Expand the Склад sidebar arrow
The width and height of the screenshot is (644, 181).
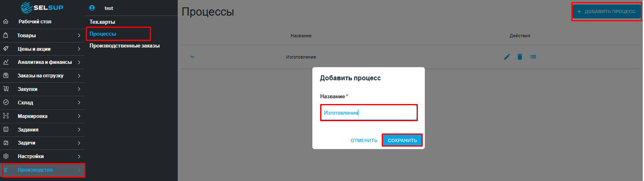point(79,103)
